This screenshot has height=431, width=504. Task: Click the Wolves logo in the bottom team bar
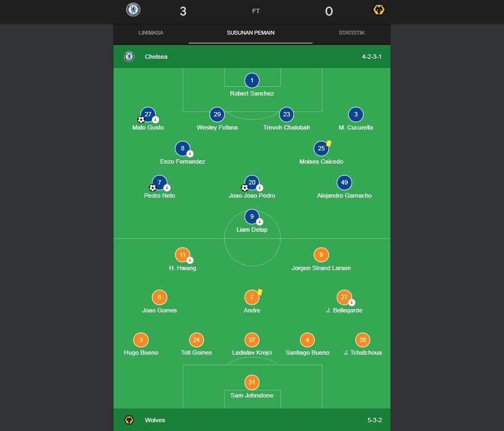coord(129,420)
